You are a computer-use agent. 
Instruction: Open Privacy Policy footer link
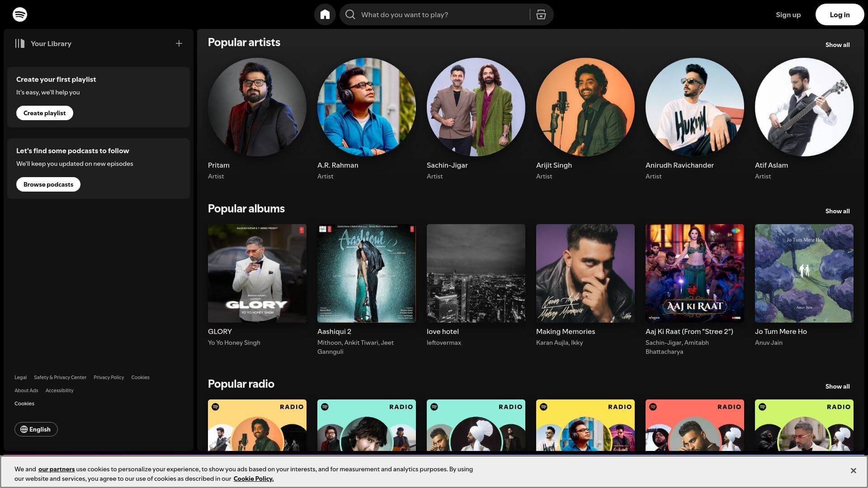pos(108,377)
